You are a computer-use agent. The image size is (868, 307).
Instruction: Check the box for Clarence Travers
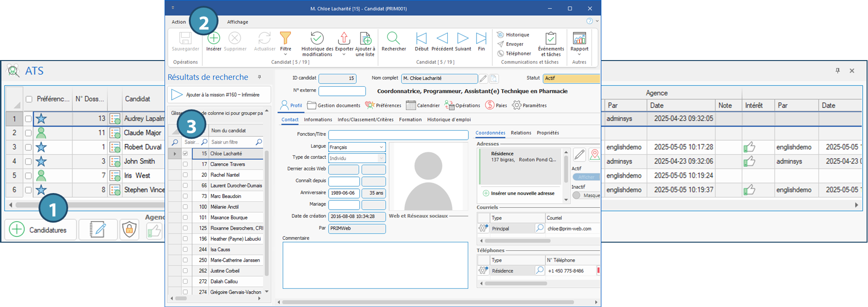click(185, 164)
